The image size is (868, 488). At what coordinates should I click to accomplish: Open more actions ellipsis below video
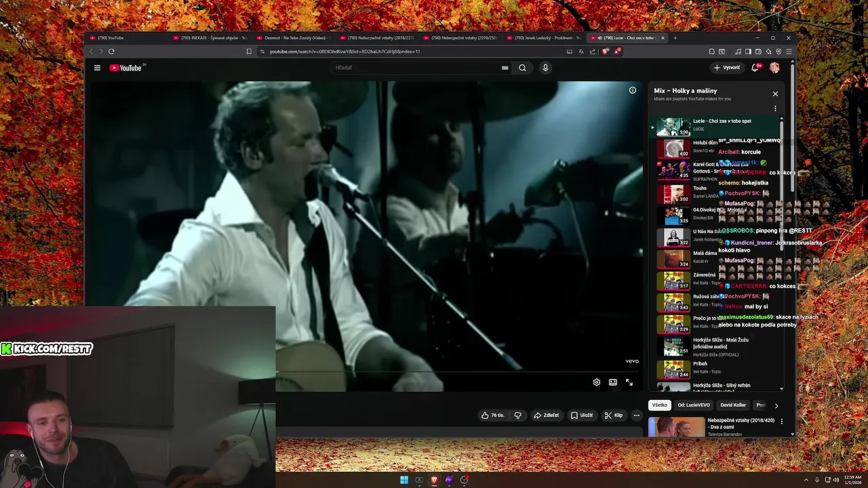[636, 415]
